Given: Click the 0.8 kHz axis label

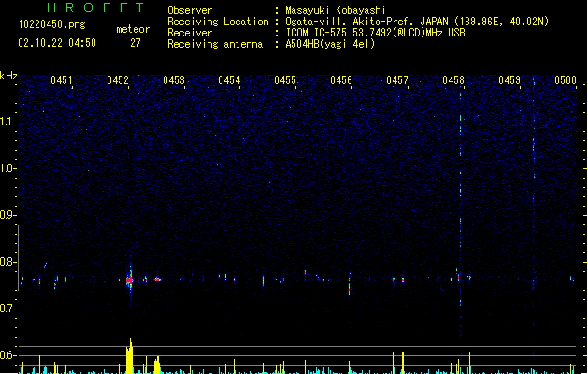Looking at the screenshot, I should 7,262.
